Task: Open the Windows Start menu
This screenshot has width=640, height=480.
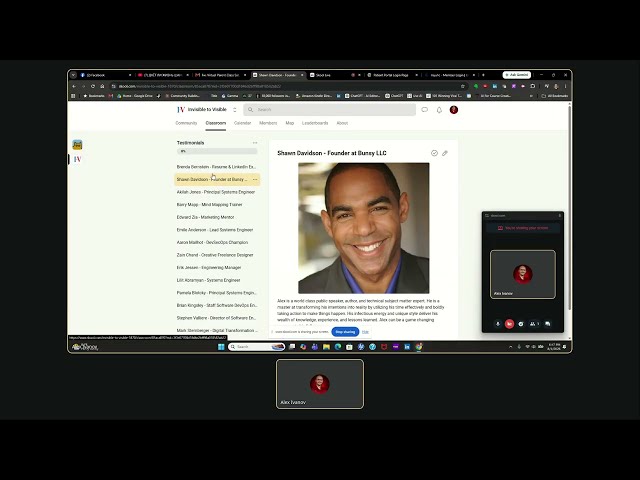Action: tap(221, 347)
